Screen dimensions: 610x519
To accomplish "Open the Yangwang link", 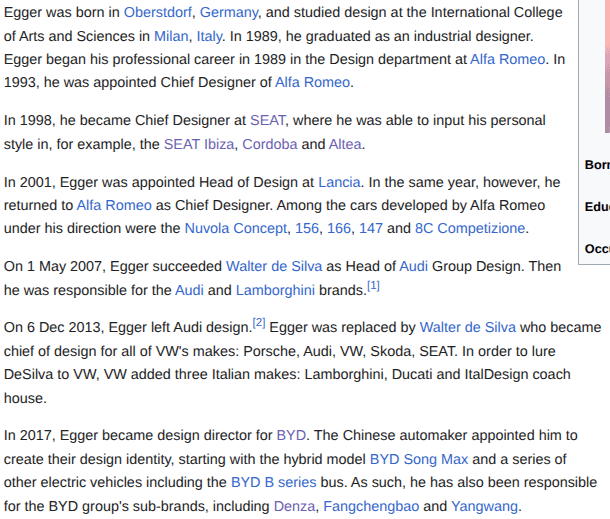I will click(x=485, y=505).
